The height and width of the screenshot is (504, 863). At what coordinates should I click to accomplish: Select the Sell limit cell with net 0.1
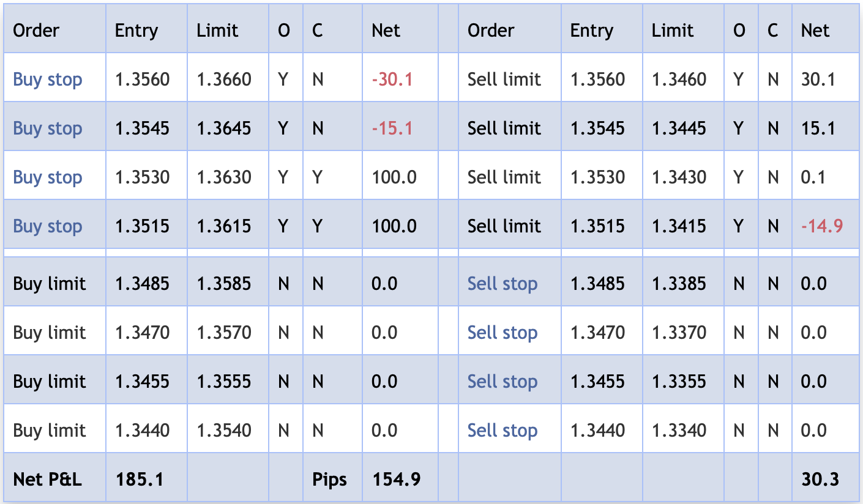click(504, 177)
